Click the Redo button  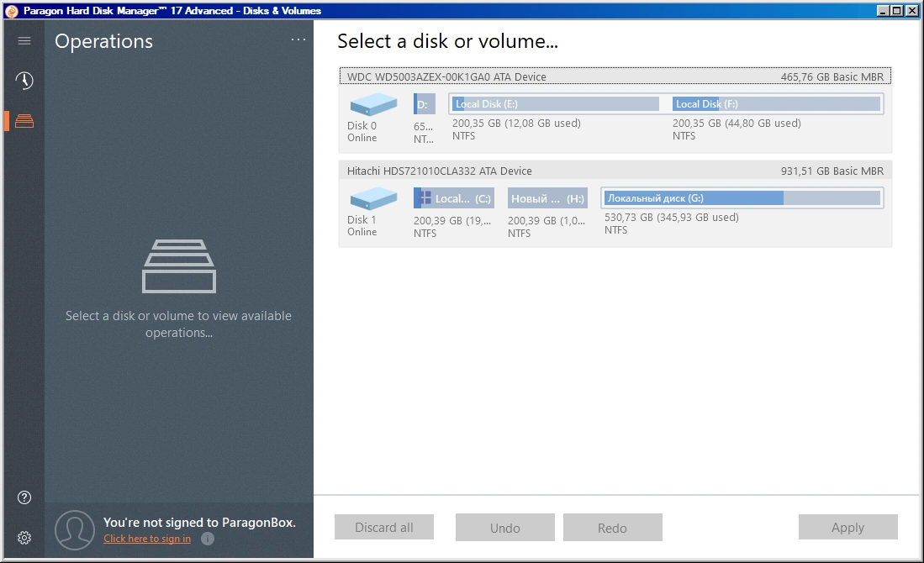tap(612, 528)
